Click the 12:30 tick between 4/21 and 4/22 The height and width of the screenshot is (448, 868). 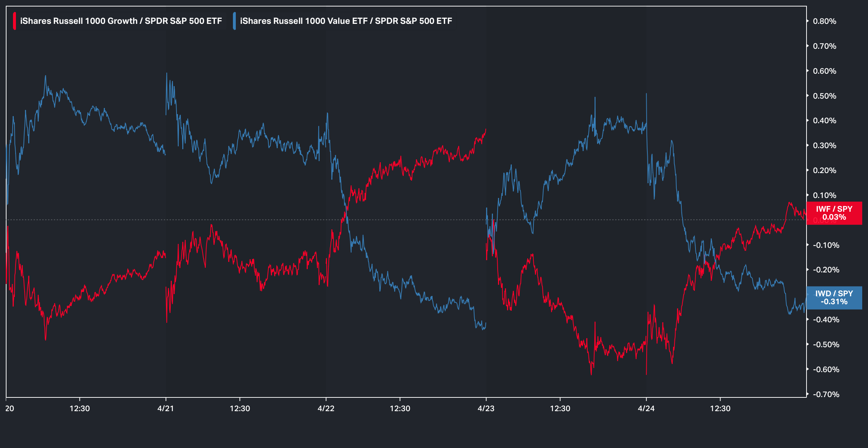tap(240, 409)
